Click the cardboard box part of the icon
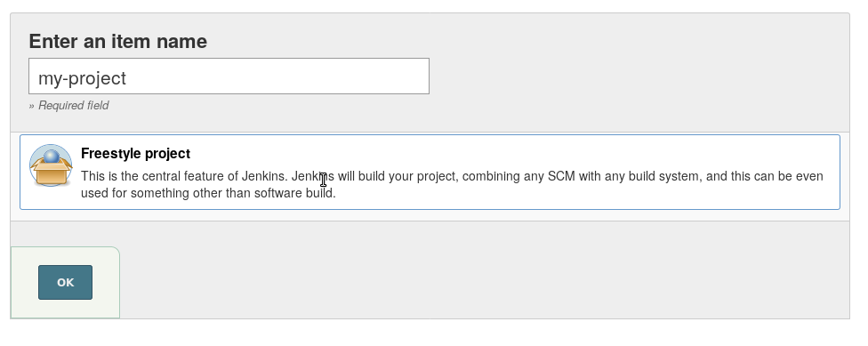 [51, 173]
